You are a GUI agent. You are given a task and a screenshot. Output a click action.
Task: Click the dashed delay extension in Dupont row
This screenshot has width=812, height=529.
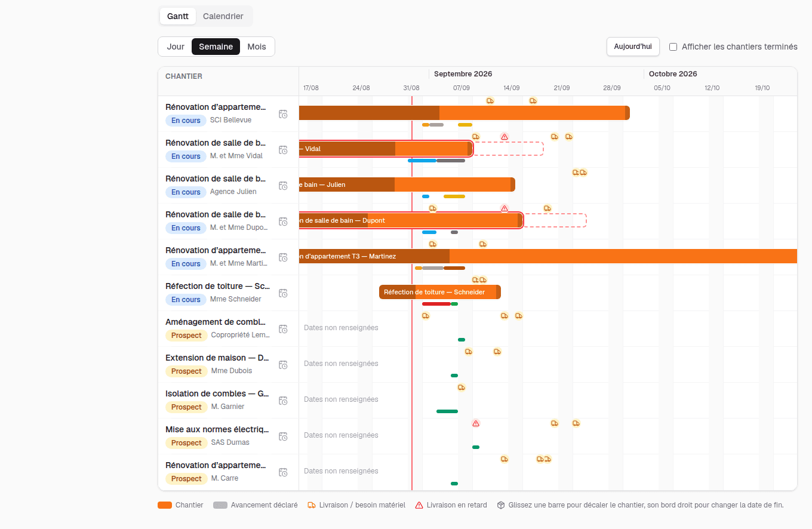coord(555,220)
